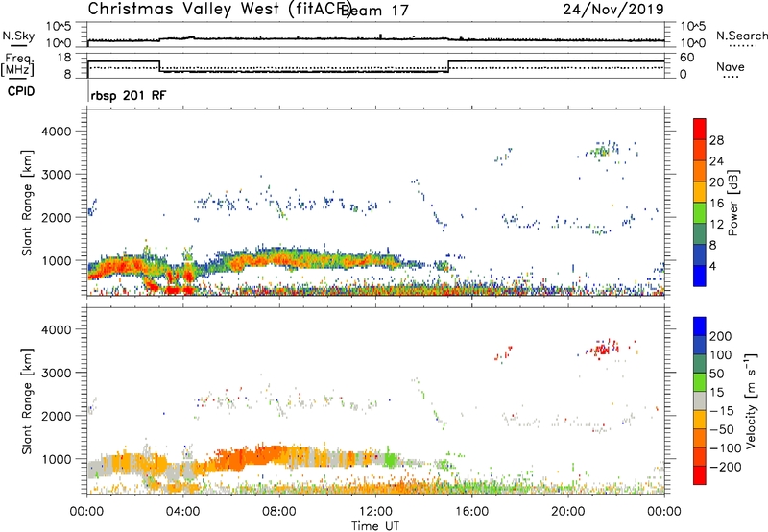Click the 'Christmas Valley West (fitACF)' title
768x532 pixels.
(219, 10)
